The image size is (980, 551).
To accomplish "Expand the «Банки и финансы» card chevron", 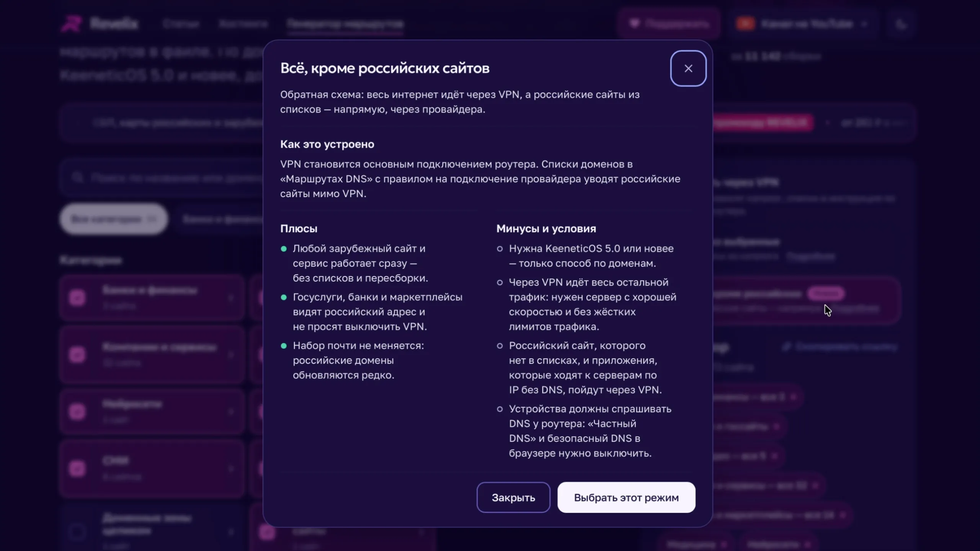I will [231, 298].
